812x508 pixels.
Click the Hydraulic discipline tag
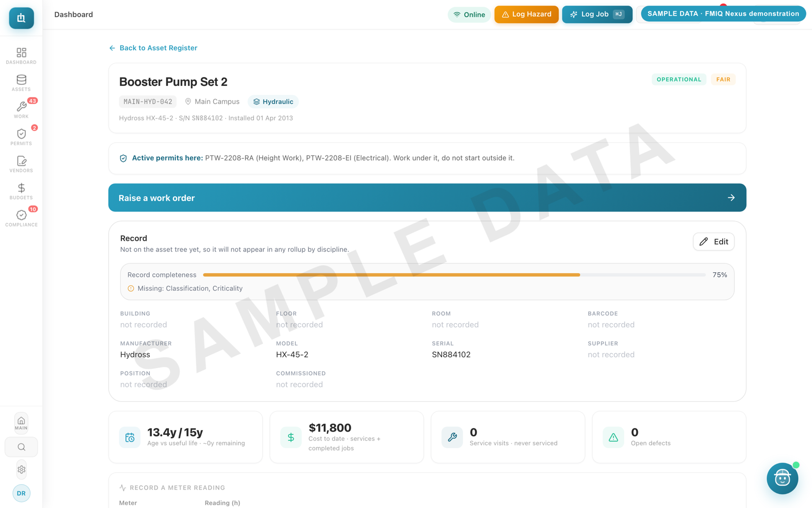click(273, 102)
